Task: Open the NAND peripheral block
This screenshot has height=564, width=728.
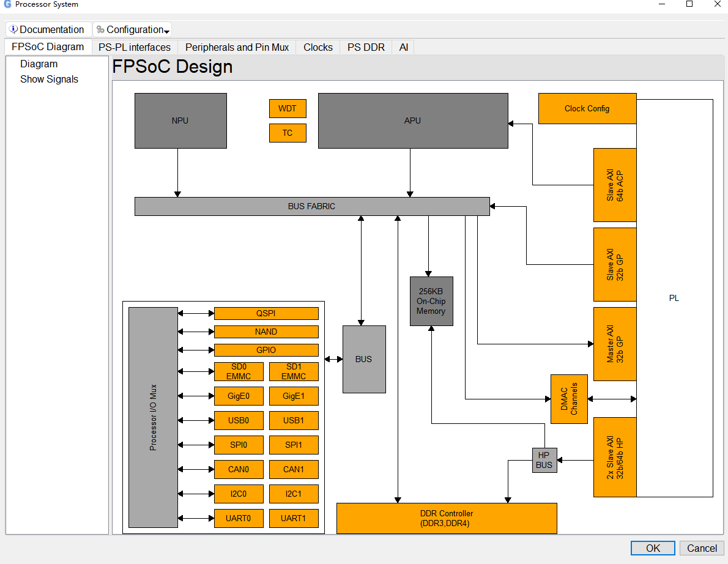Action: click(267, 332)
